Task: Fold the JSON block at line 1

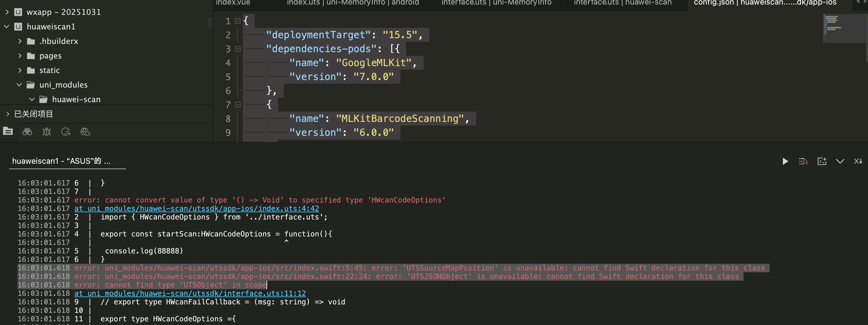Action: click(237, 21)
